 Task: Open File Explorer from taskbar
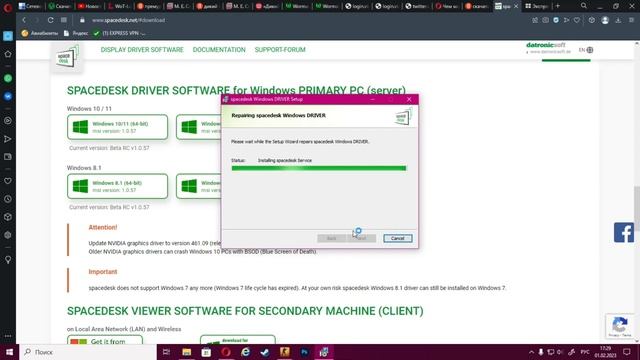[x=187, y=352]
